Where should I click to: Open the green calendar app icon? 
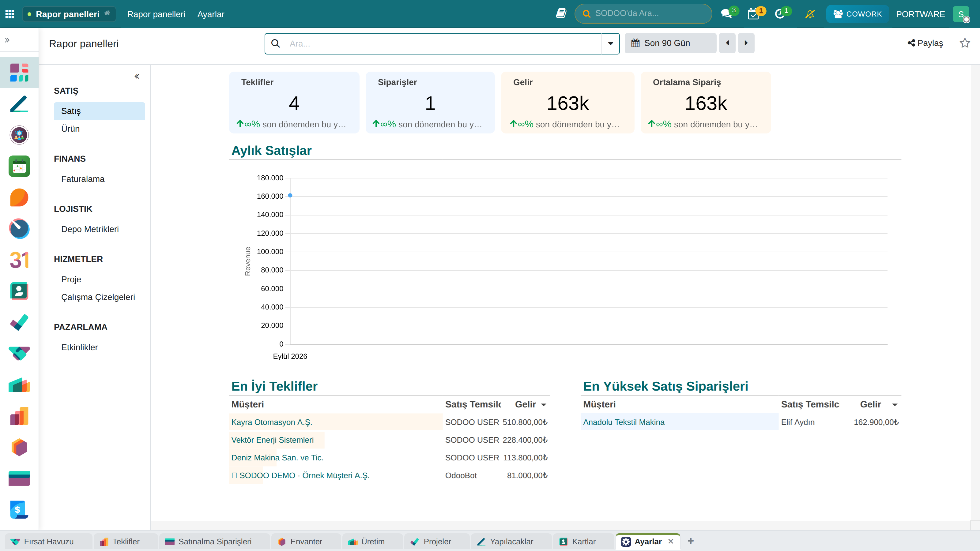[19, 166]
